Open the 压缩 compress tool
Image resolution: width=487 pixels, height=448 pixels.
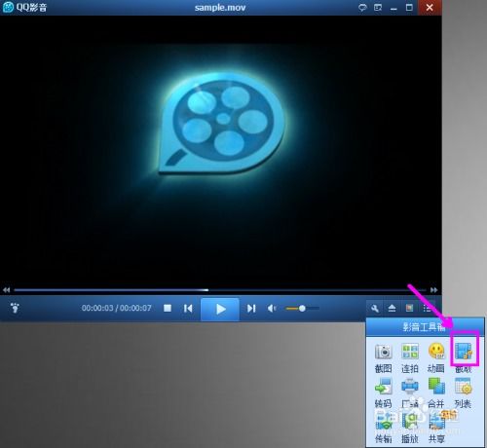pos(410,393)
